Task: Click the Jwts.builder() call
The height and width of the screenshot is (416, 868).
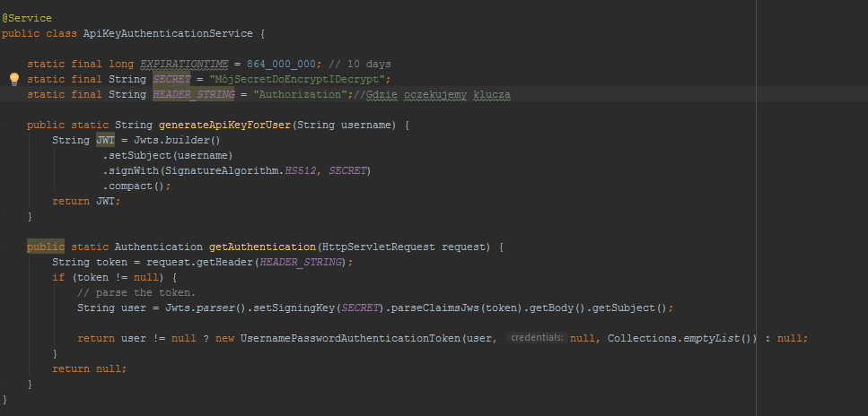Action: pyautogui.click(x=177, y=140)
